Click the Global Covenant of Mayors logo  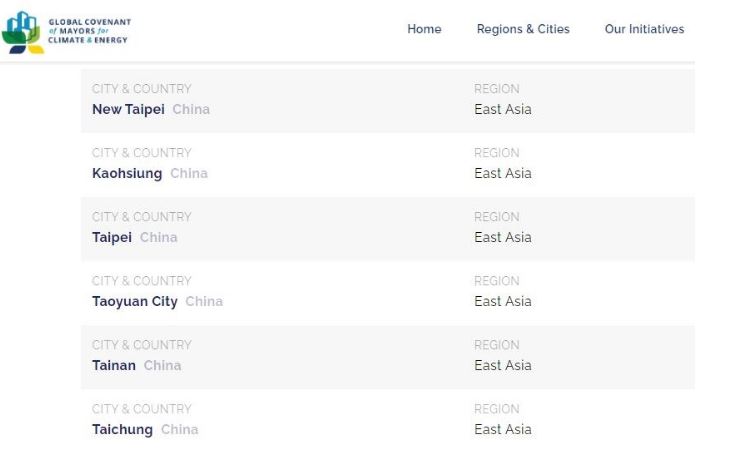(x=67, y=32)
